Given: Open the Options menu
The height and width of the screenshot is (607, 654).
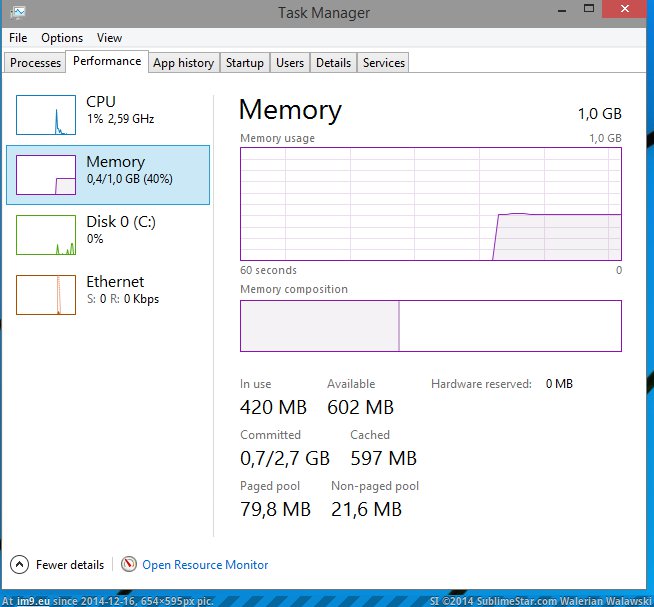Looking at the screenshot, I should click(62, 38).
